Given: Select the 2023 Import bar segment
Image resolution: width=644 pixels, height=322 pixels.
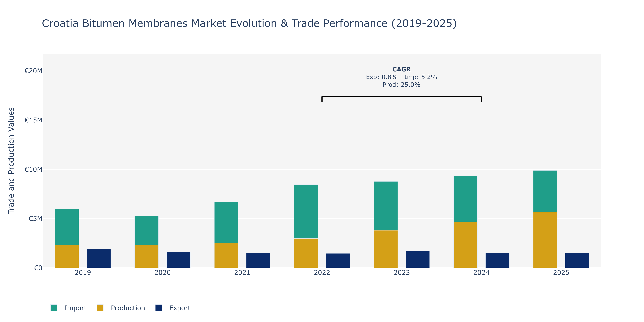Looking at the screenshot, I should point(386,206).
